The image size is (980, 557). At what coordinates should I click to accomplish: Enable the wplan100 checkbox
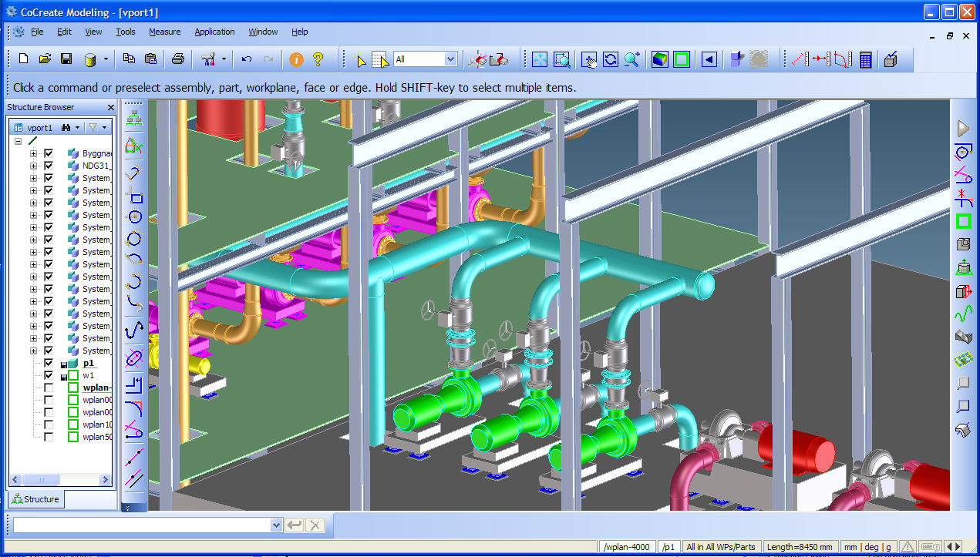click(49, 424)
